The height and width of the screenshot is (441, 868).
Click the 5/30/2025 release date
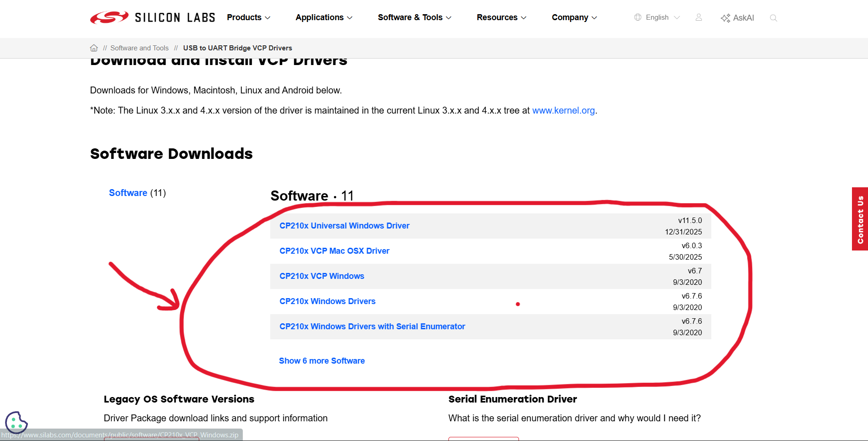[685, 257]
